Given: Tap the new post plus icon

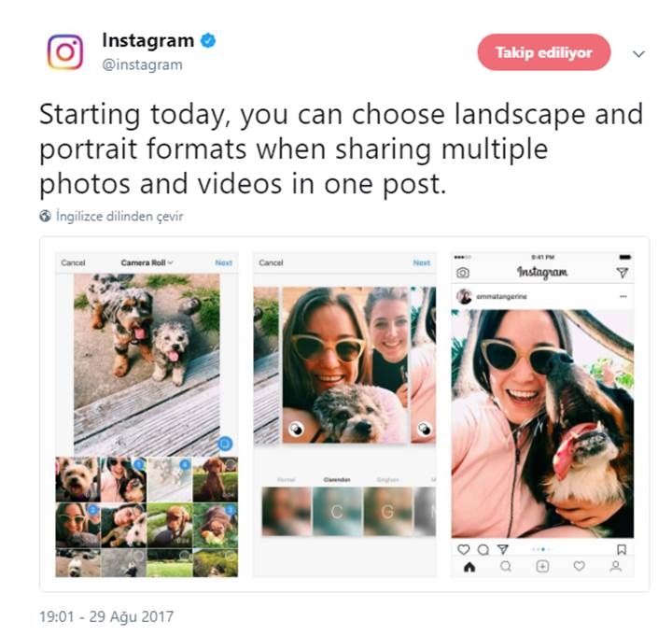Looking at the screenshot, I should (x=542, y=567).
